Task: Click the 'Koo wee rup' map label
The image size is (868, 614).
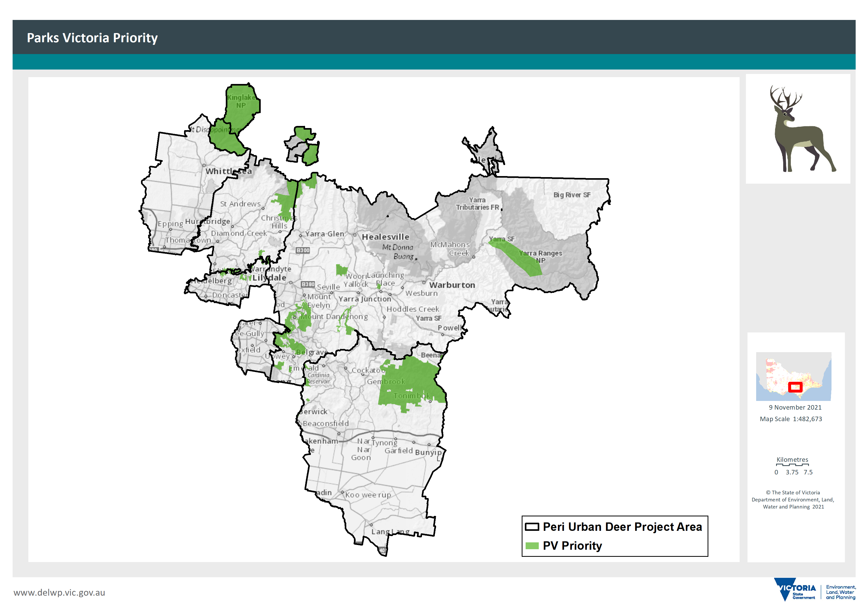Action: coord(368,495)
